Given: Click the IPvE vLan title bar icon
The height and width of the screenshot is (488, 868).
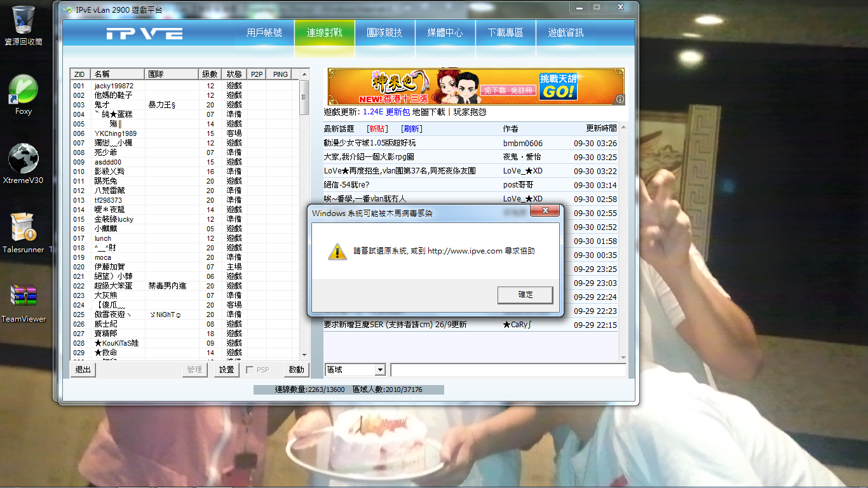Looking at the screenshot, I should coord(68,9).
